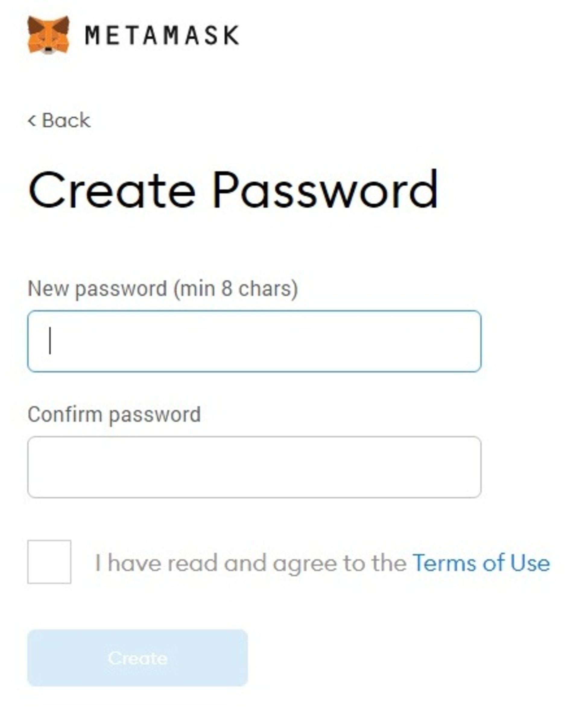Place cursor in the first password box
This screenshot has height=728, width=579.
pyautogui.click(x=254, y=341)
